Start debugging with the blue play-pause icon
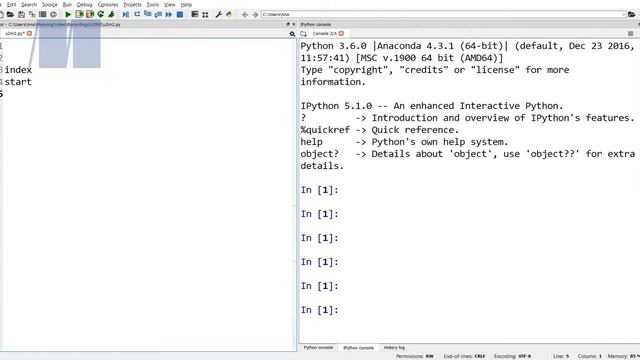Screen dimensions: 640x360 126,14
